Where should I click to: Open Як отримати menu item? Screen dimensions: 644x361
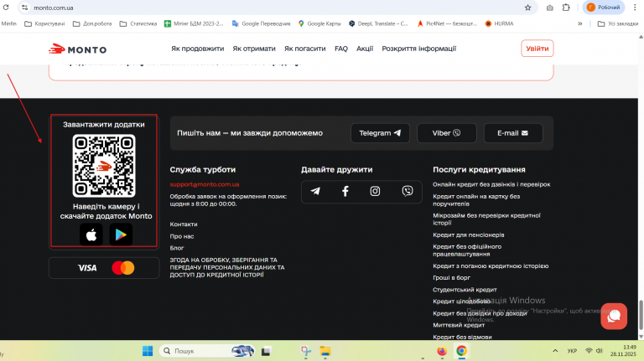click(254, 49)
